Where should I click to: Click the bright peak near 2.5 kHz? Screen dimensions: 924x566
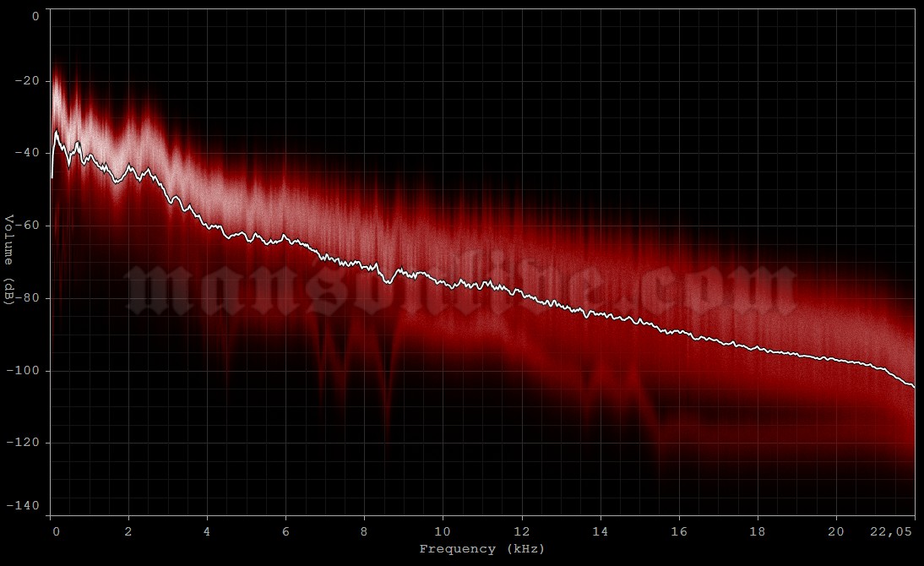point(149,144)
